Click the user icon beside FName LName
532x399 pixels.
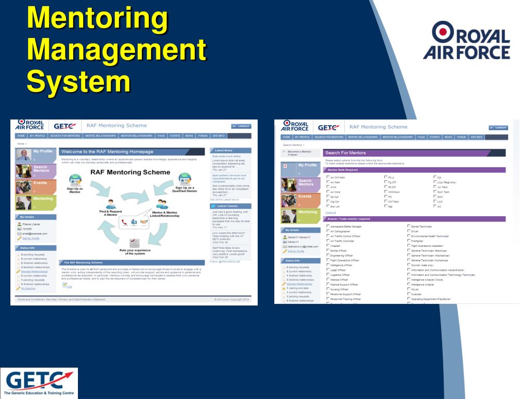pos(19,224)
